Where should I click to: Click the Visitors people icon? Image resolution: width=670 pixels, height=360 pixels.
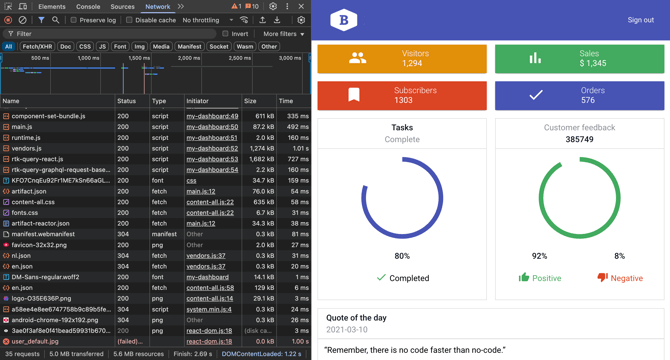click(357, 58)
